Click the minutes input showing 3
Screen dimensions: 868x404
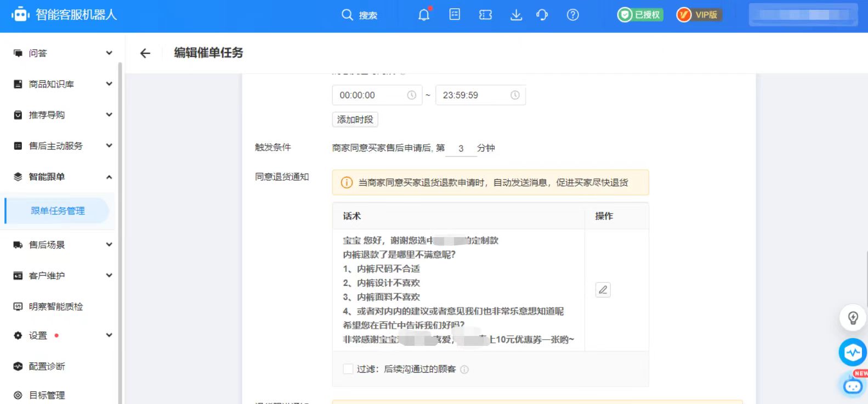coord(461,148)
